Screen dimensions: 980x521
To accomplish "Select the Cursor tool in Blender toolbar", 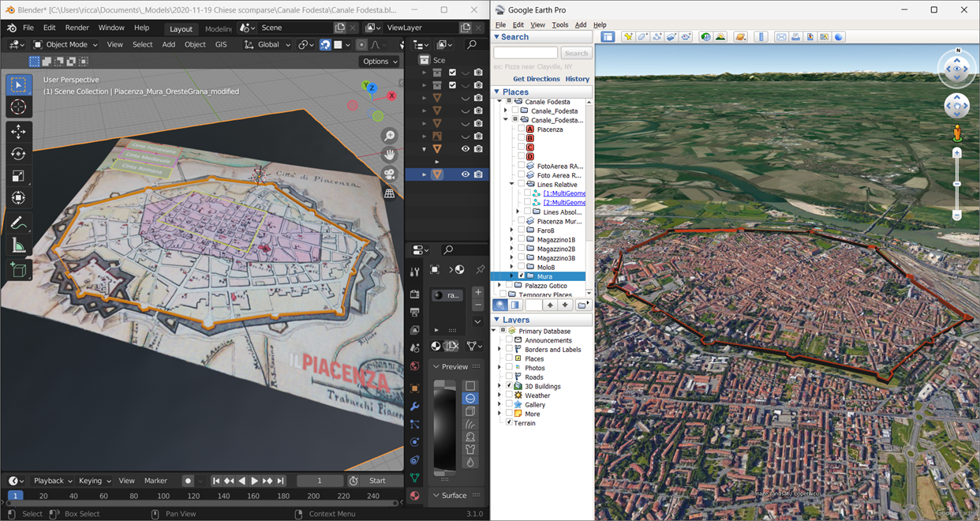I will click(x=19, y=107).
